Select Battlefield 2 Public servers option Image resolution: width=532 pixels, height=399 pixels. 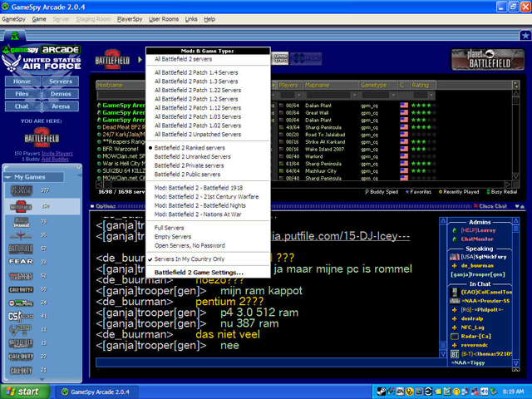187,175
